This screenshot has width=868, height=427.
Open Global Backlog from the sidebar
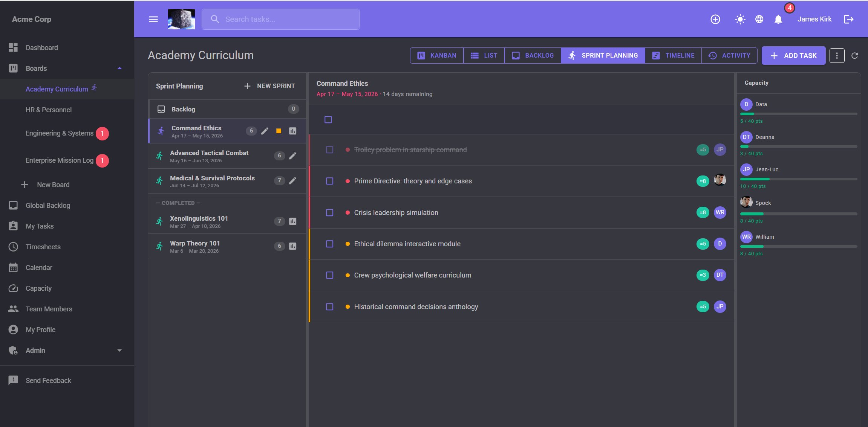coord(67,205)
